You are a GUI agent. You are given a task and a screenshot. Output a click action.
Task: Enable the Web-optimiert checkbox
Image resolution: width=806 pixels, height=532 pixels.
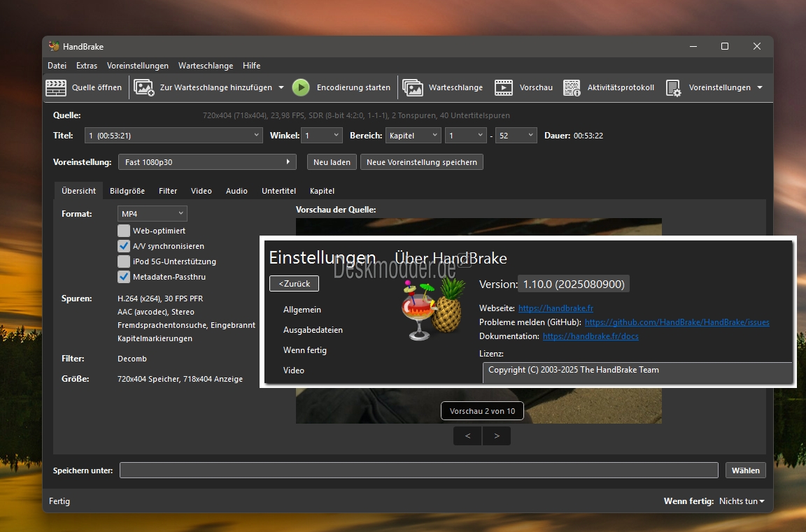pos(123,231)
